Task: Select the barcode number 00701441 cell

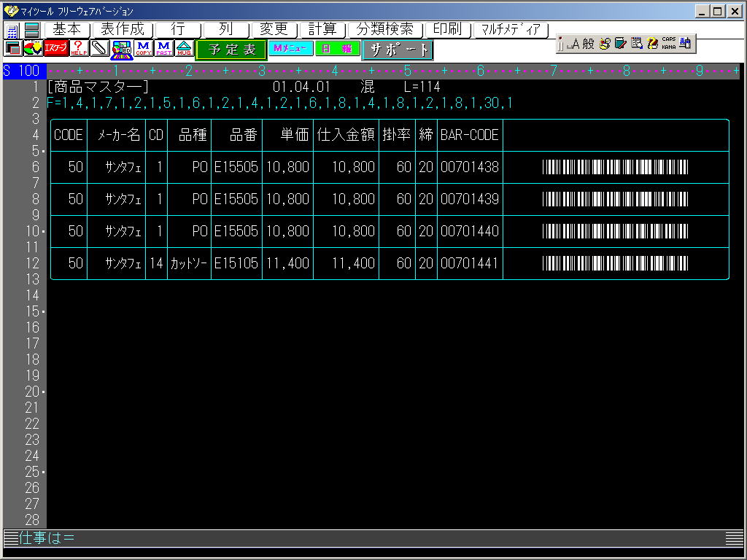Action: 470,263
